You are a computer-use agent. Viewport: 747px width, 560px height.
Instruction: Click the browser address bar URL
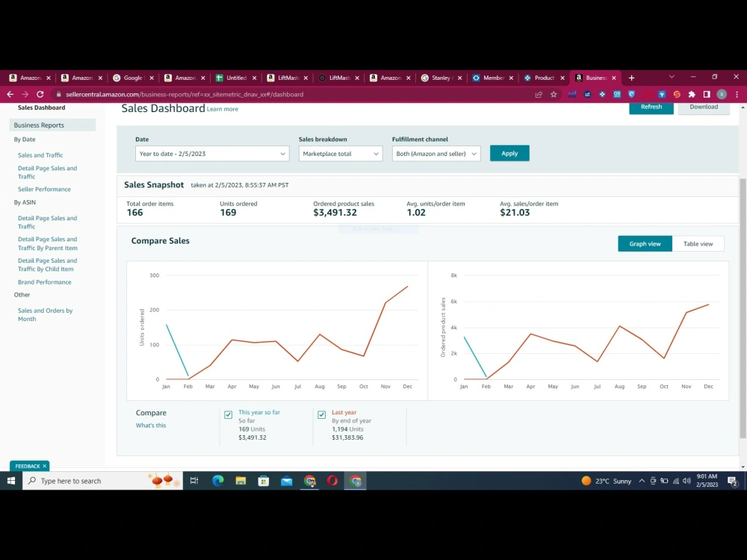[185, 94]
